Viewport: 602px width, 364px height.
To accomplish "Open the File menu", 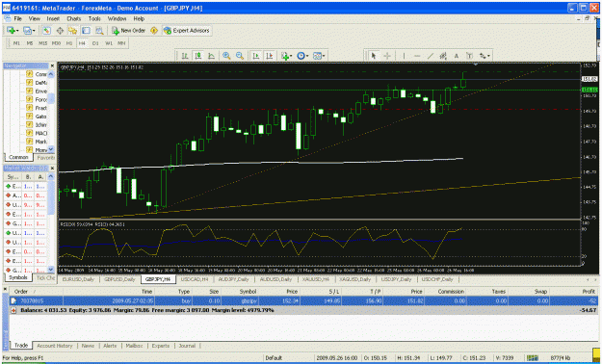I will coord(18,18).
